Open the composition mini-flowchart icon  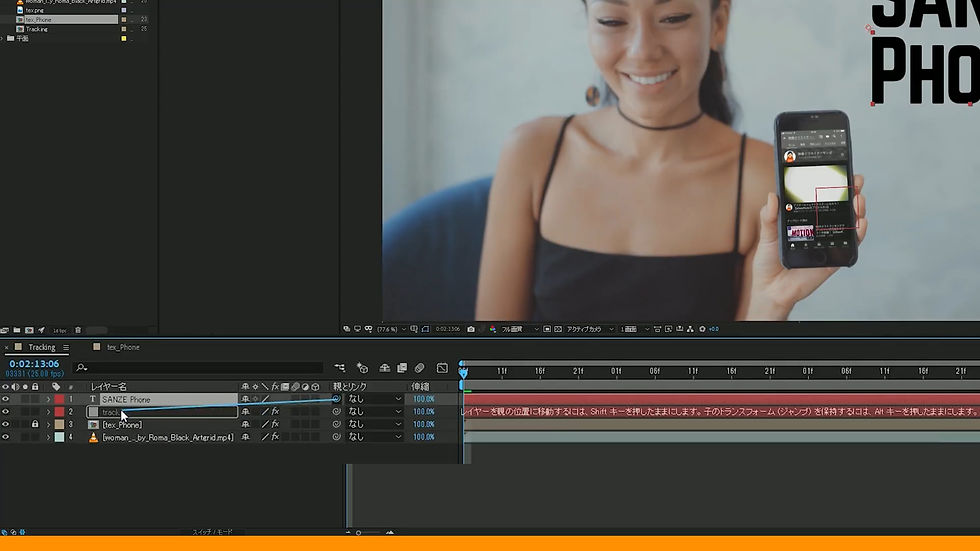(340, 368)
